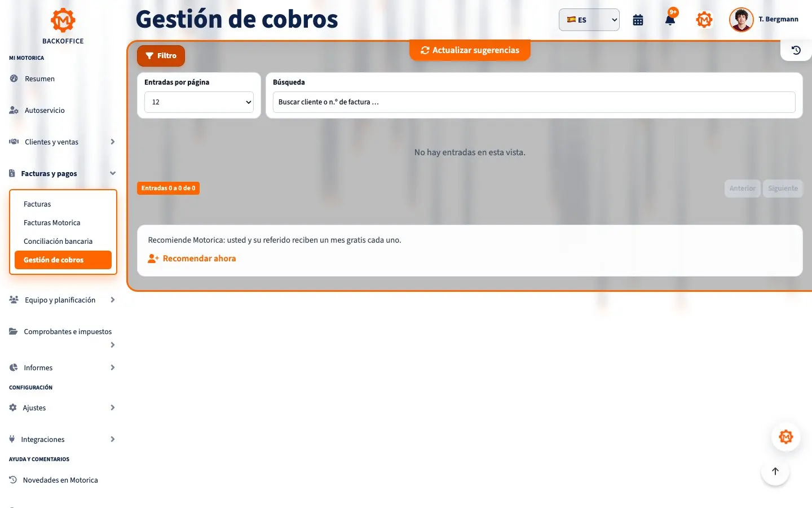
Task: Click the T. Bergmann user name
Action: (x=778, y=19)
